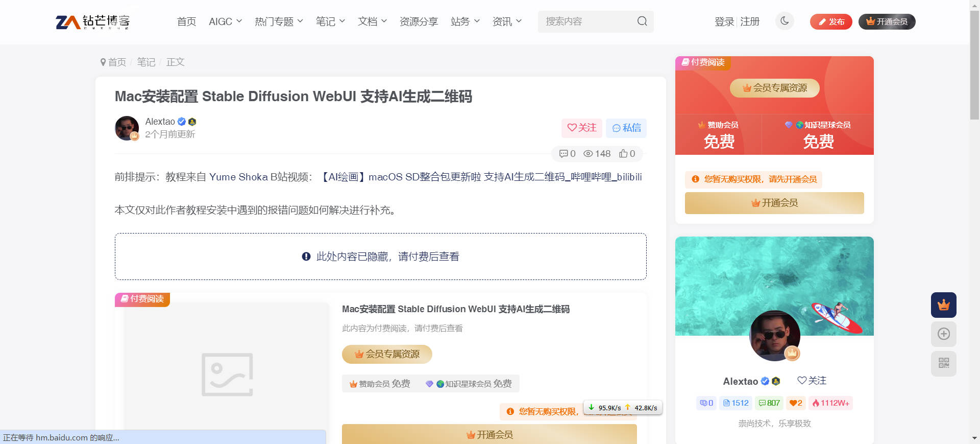Click the ZA blog logo
This screenshot has height=444, width=980.
tap(93, 21)
